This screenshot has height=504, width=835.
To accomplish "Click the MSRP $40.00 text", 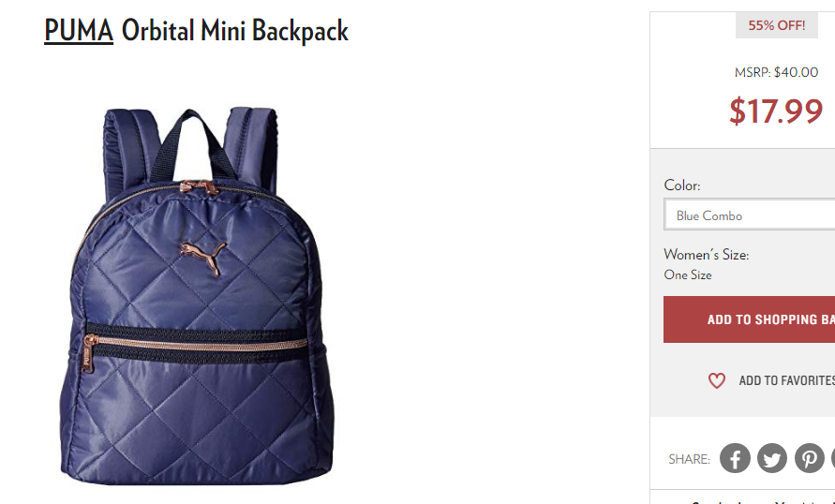I will point(776,72).
